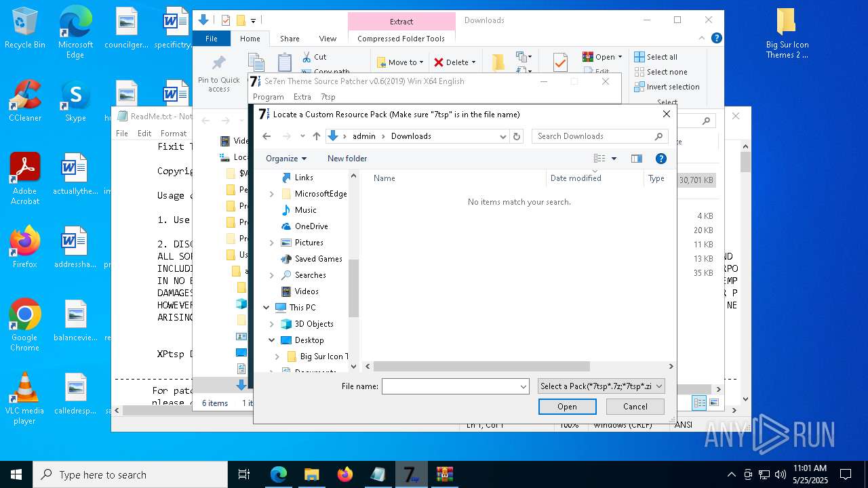Click the Open button in the dialog
This screenshot has width=868, height=488.
[x=567, y=407]
